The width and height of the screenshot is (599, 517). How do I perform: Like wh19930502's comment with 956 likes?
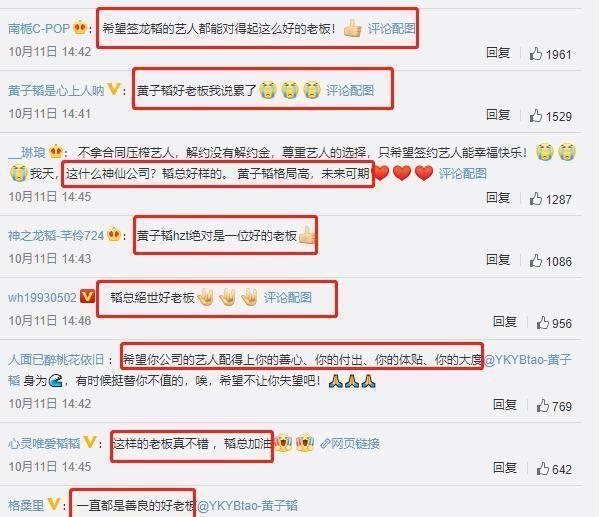pyautogui.click(x=542, y=323)
